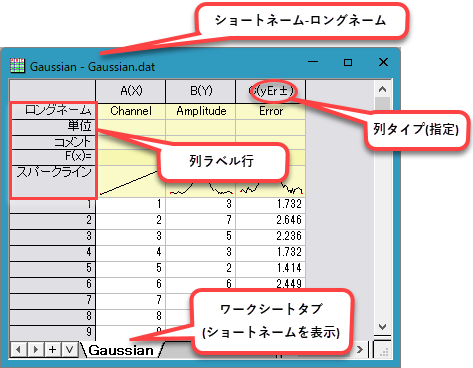This screenshot has height=368, width=473.
Task: Click the Amplitude value 7 in row 2
Action: [201, 221]
